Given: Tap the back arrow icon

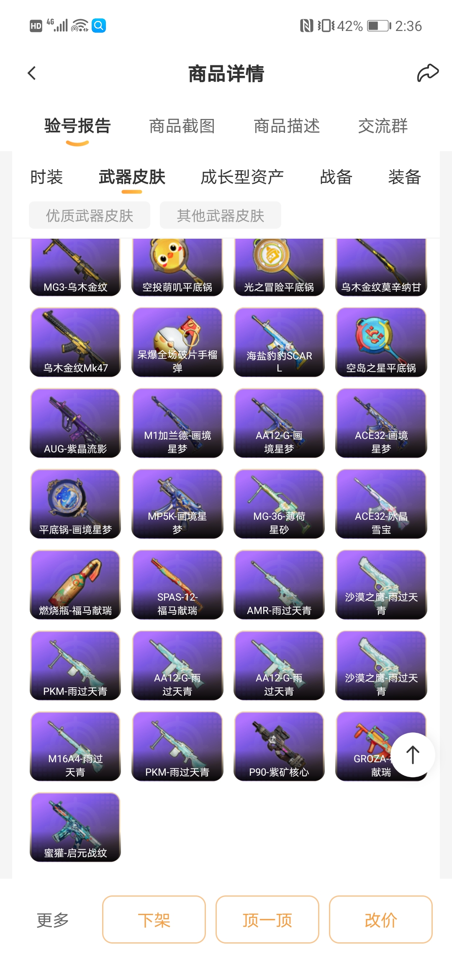Looking at the screenshot, I should [32, 73].
